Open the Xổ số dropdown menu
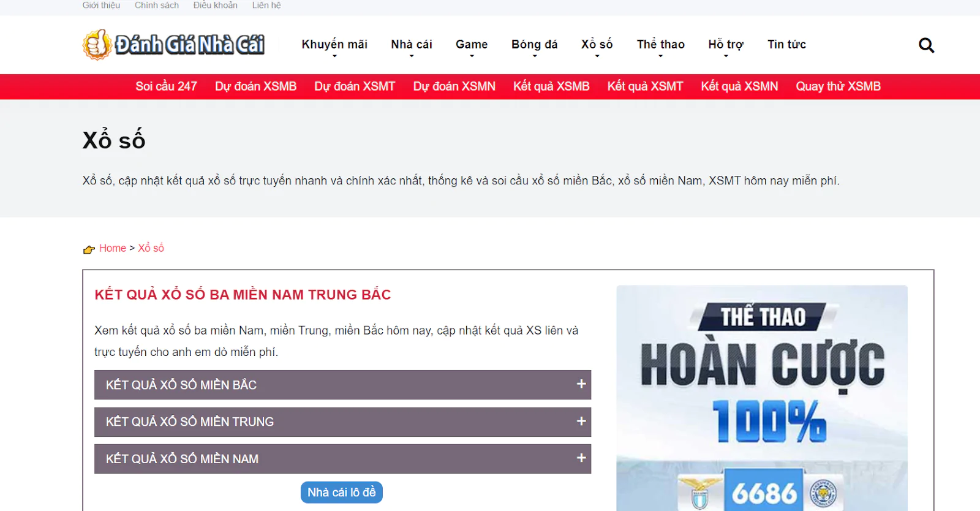The width and height of the screenshot is (980, 511). point(597,45)
